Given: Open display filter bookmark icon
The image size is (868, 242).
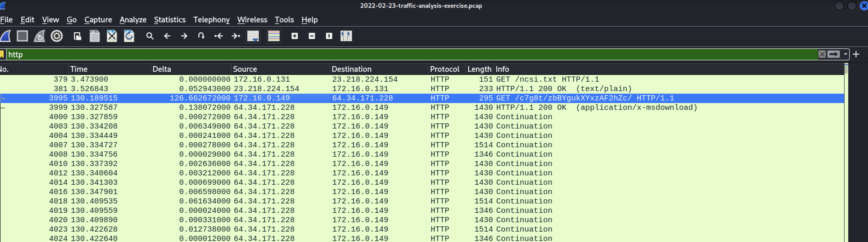Looking at the screenshot, I should point(2,55).
